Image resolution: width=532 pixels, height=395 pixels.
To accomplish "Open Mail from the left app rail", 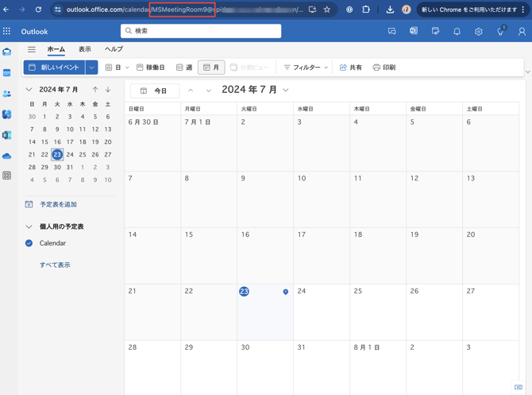I will pyautogui.click(x=7, y=52).
